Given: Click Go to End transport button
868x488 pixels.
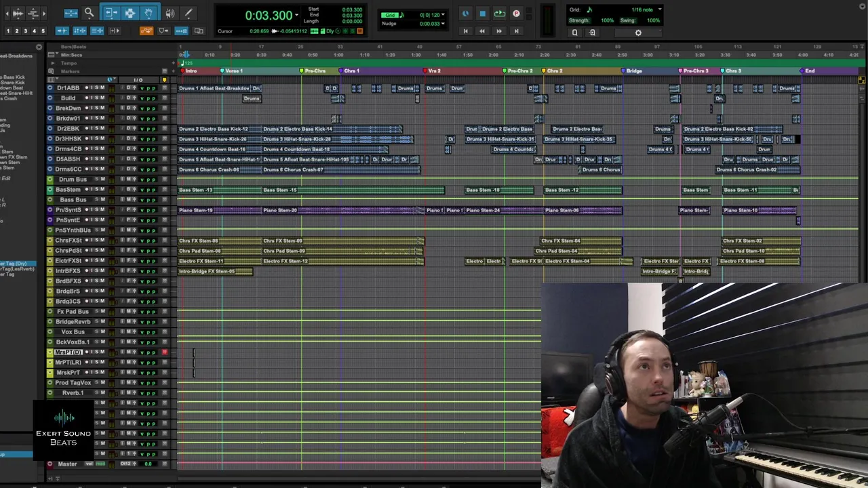Looking at the screenshot, I should coord(516,31).
